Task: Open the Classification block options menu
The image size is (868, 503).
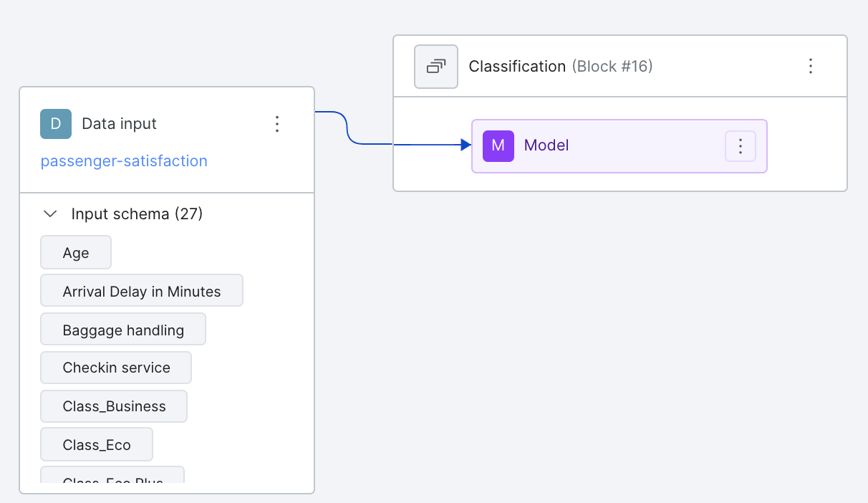Action: pos(811,67)
